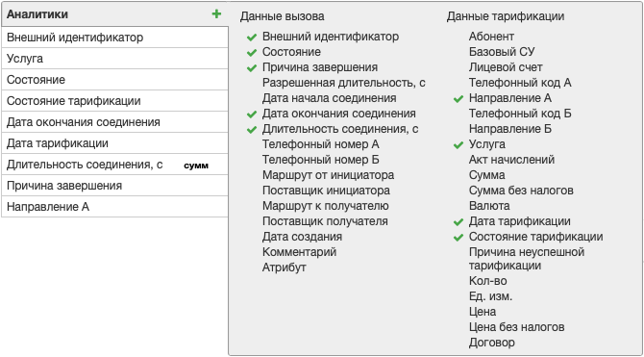Click the green plus icon in Аналитики header
The height and width of the screenshot is (357, 644).
[216, 14]
